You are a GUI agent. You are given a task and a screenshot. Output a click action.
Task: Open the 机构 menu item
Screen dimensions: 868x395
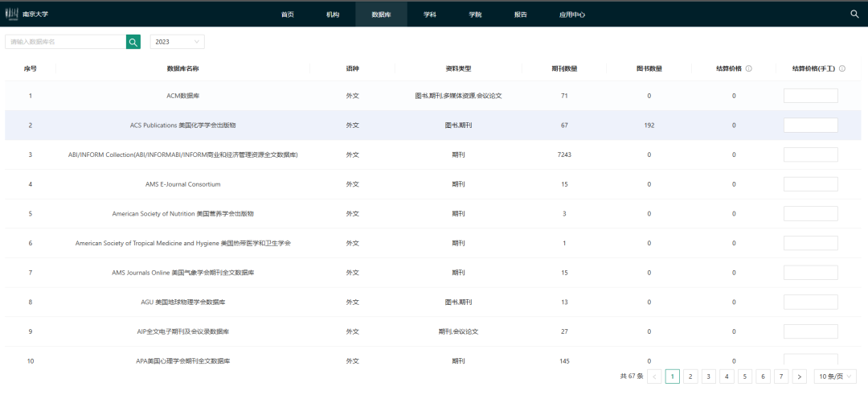pos(332,14)
